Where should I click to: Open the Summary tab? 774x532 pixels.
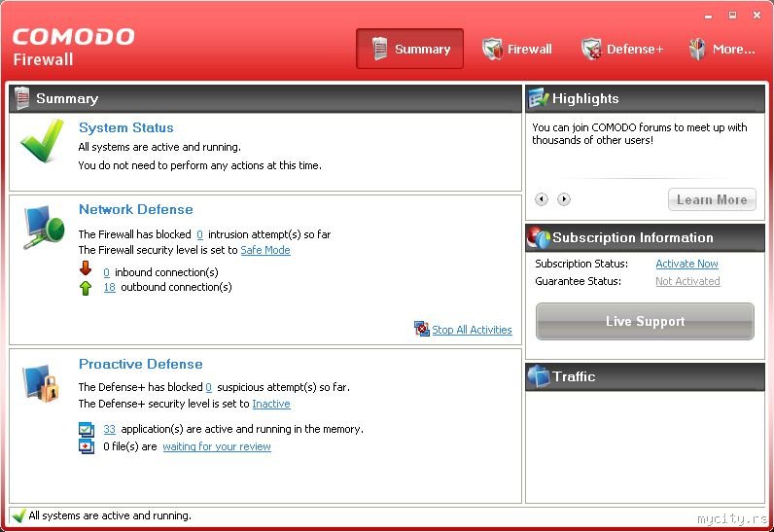tap(409, 49)
